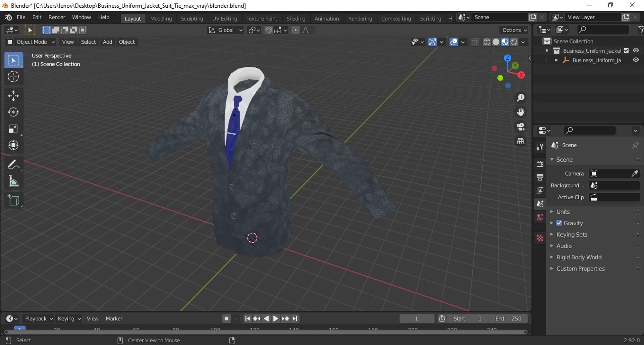Toggle X-ray mode
The image size is (644, 345).
(x=475, y=42)
